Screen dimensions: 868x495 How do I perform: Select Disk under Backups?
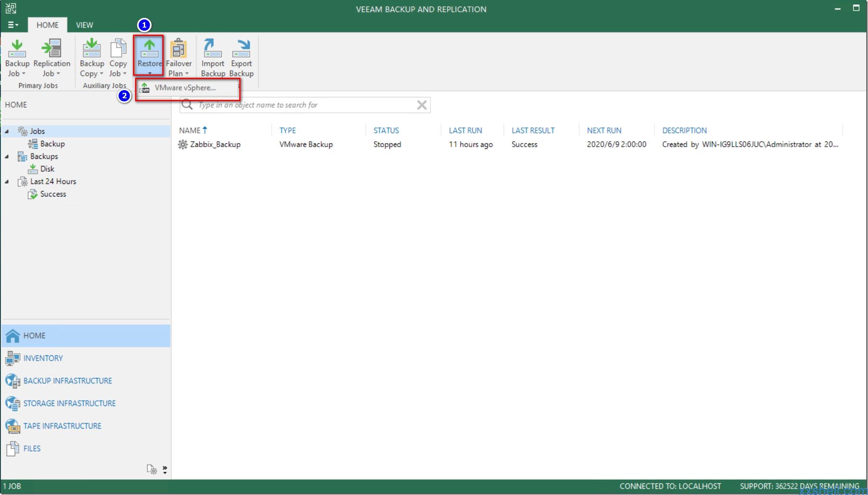pos(47,169)
